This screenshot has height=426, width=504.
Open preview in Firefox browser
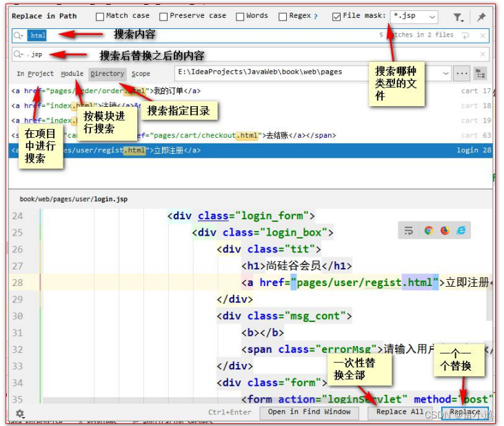(x=445, y=230)
